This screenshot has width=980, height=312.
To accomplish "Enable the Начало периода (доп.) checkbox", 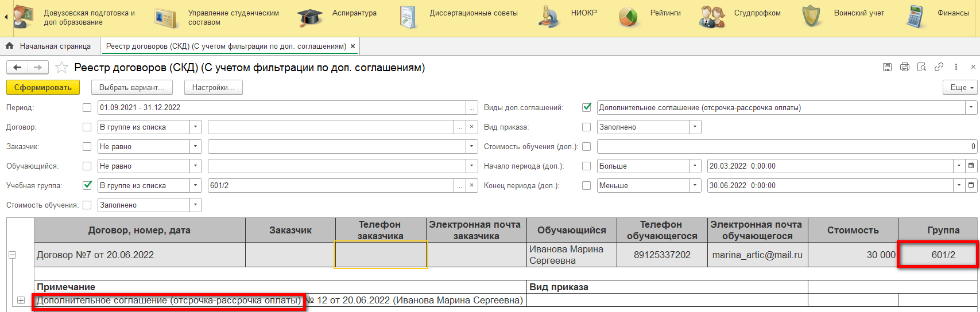I will coord(586,166).
